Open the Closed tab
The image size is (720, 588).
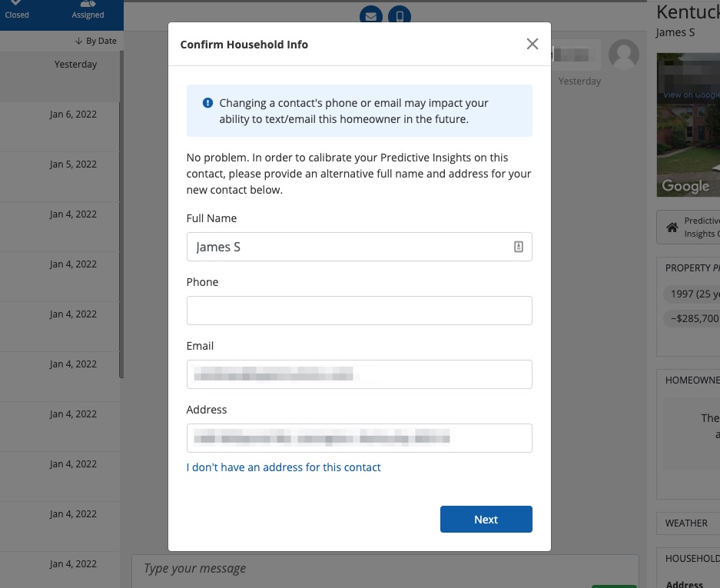(x=17, y=10)
